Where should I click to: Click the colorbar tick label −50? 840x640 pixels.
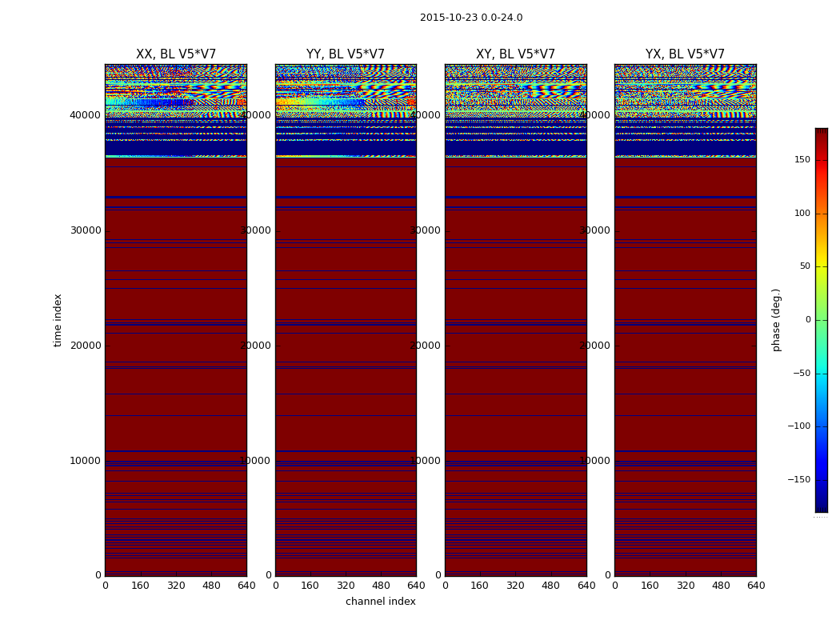tap(801, 374)
